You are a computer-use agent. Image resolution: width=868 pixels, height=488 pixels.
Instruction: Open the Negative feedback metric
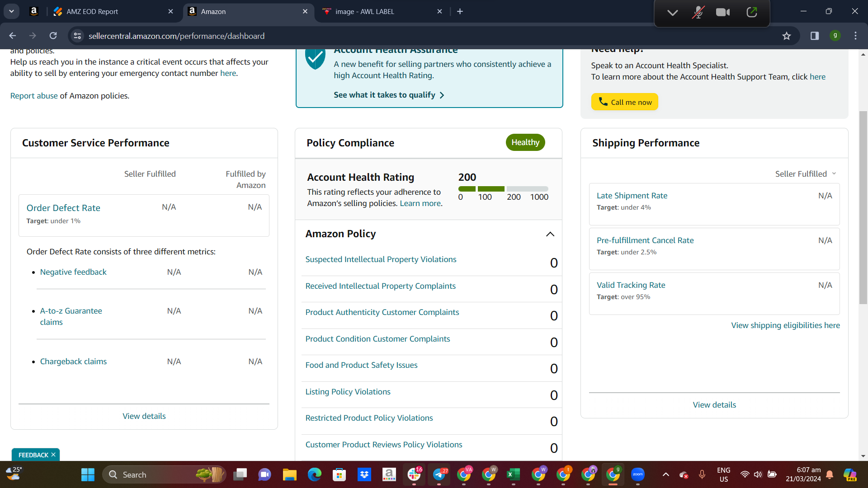click(x=73, y=272)
